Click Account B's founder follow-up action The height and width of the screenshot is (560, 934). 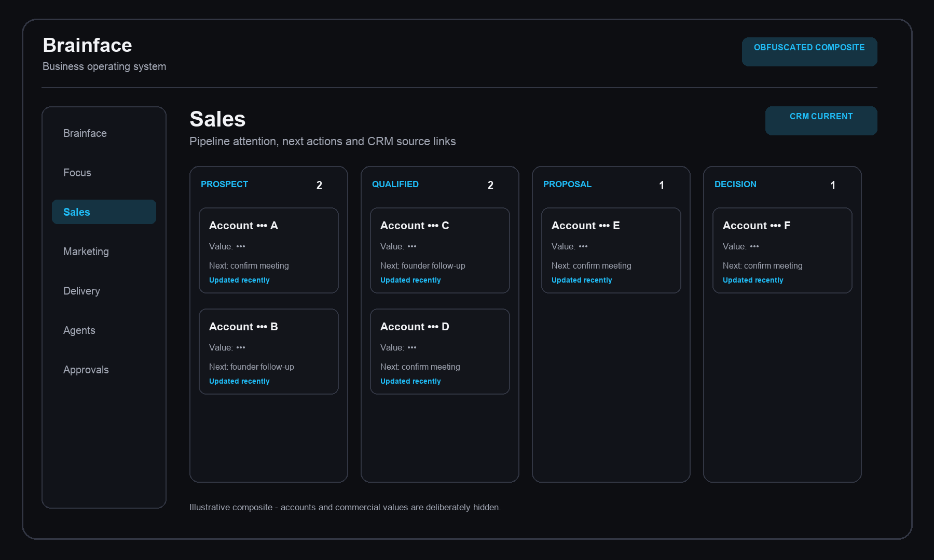[x=252, y=367]
